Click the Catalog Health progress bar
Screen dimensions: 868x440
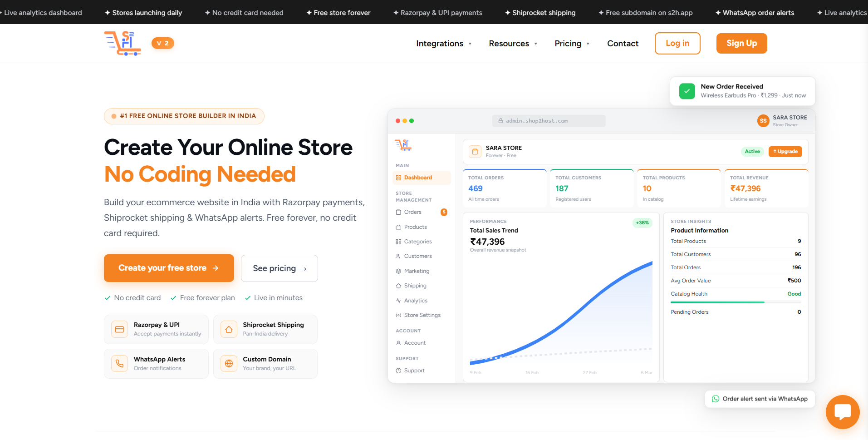pos(736,302)
